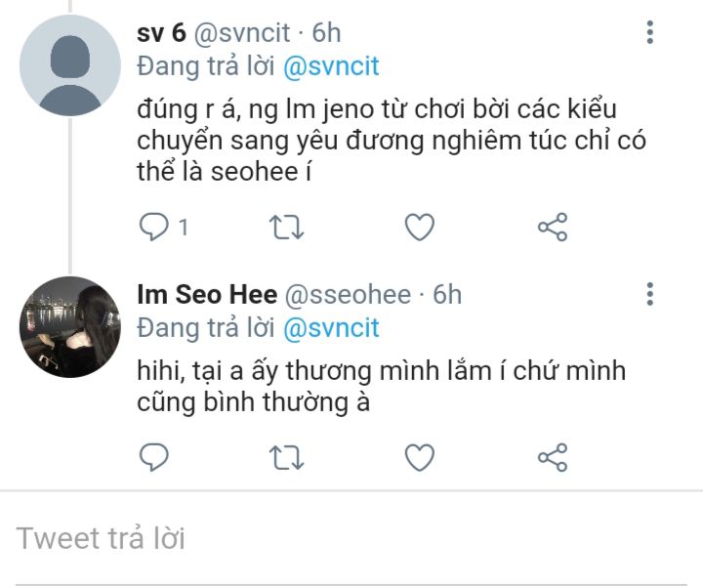
Task: Like the tweet by sv 6
Action: point(420,227)
